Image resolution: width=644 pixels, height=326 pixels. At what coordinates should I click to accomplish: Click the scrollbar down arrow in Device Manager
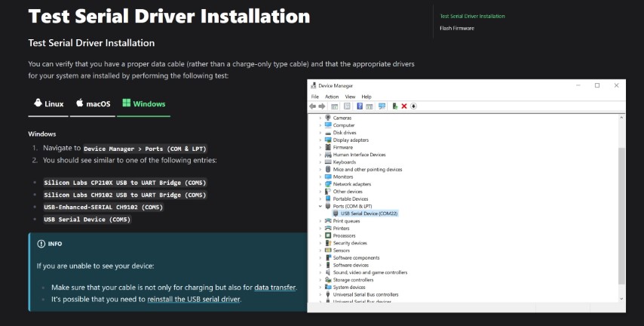point(621,299)
